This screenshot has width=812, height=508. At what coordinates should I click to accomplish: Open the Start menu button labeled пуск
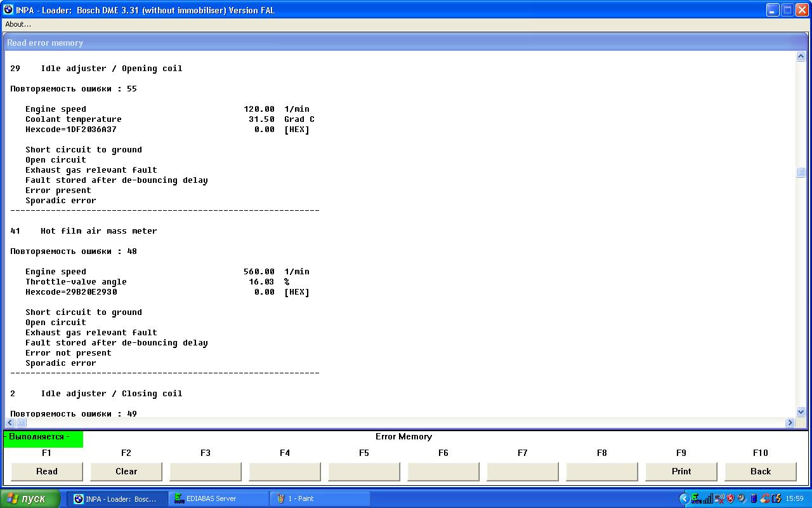(x=30, y=498)
